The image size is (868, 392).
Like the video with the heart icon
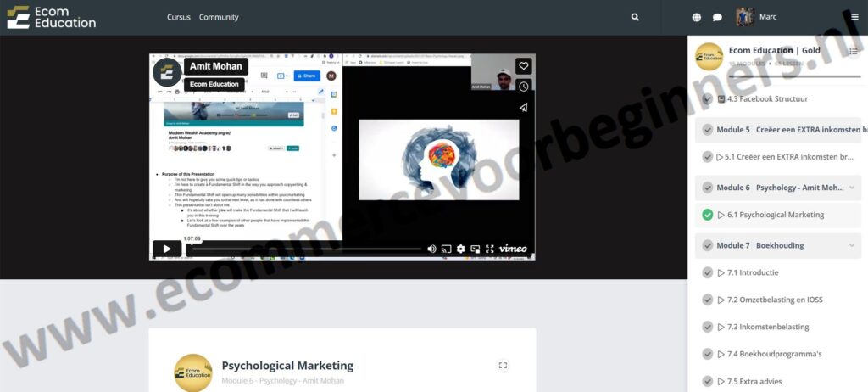click(x=523, y=66)
